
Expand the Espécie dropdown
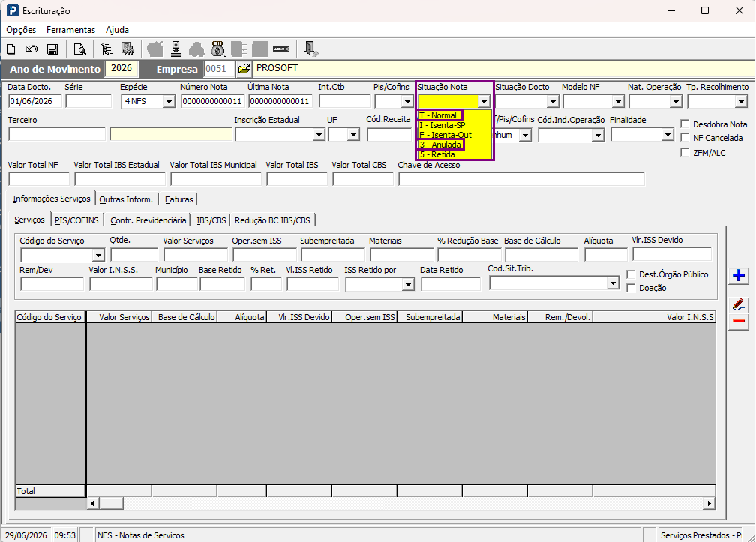click(x=168, y=102)
